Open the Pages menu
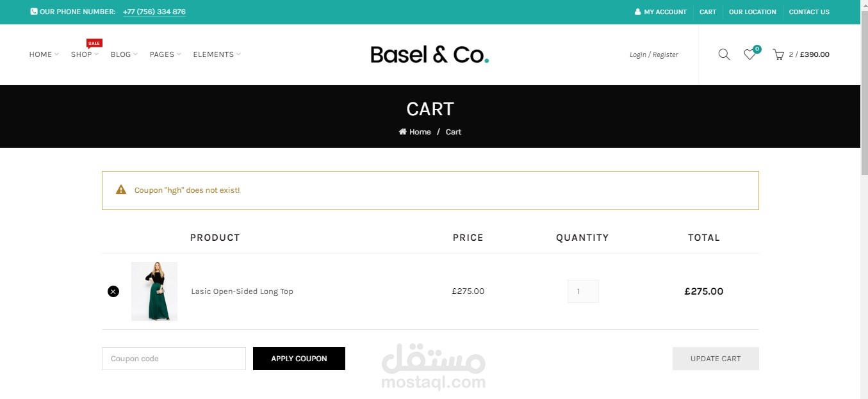868x399 pixels. [165, 54]
